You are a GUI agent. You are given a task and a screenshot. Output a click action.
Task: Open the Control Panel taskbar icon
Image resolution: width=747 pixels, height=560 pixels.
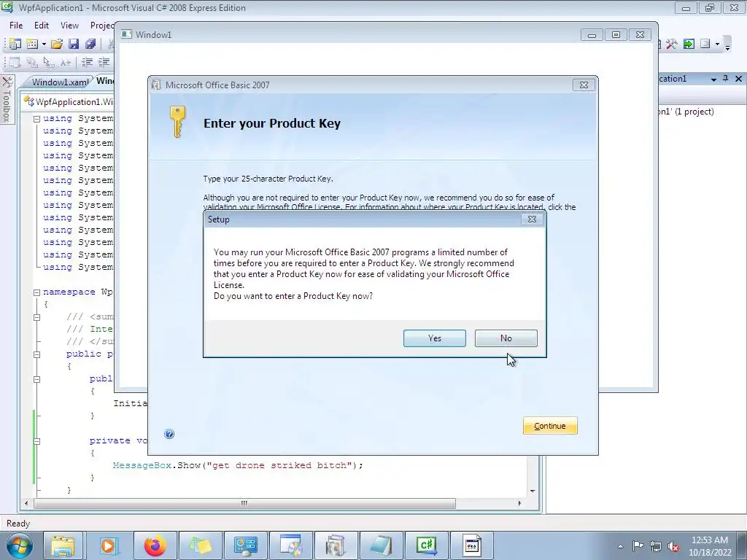[x=245, y=545]
